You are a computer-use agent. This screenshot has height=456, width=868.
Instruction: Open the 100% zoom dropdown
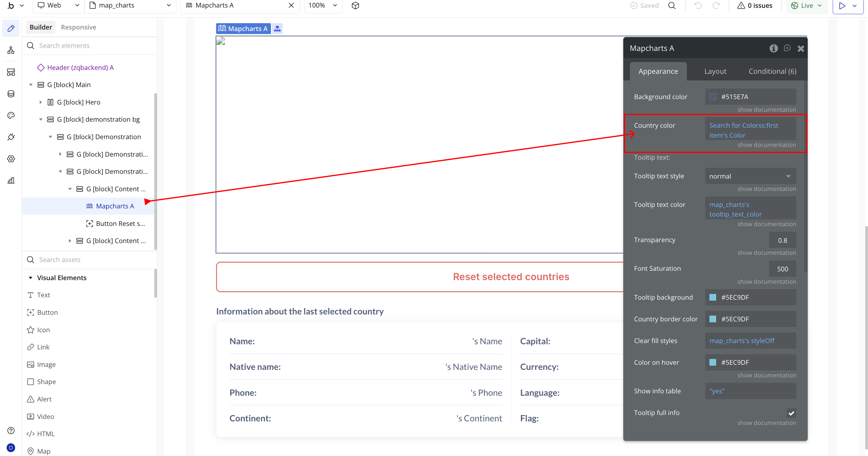click(x=322, y=5)
